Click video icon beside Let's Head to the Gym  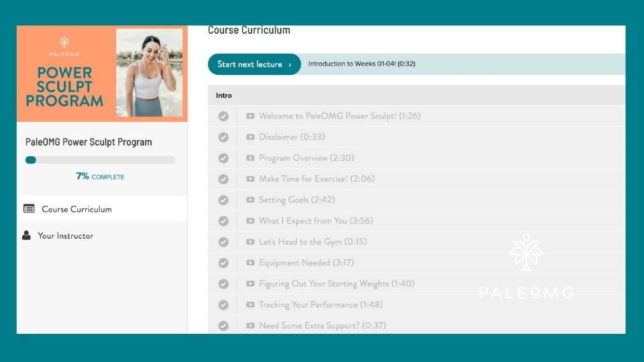pos(250,242)
